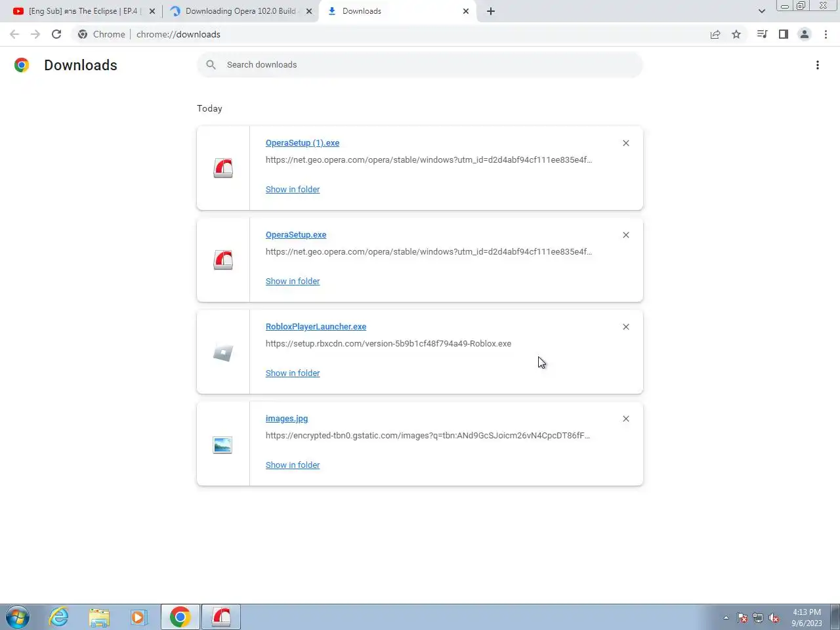
Task: Remove images.jpg from the downloads list
Action: pos(626,419)
